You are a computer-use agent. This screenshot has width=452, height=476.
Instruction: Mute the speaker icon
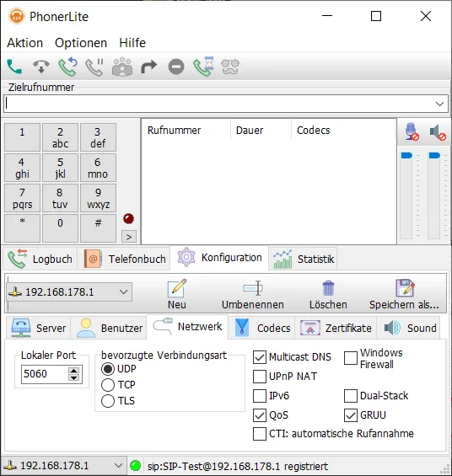coord(438,132)
